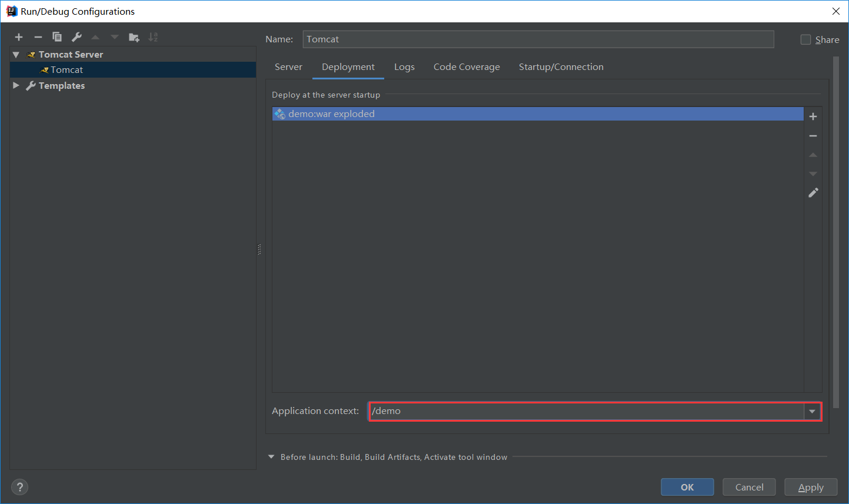Select the Deployment tab

348,67
